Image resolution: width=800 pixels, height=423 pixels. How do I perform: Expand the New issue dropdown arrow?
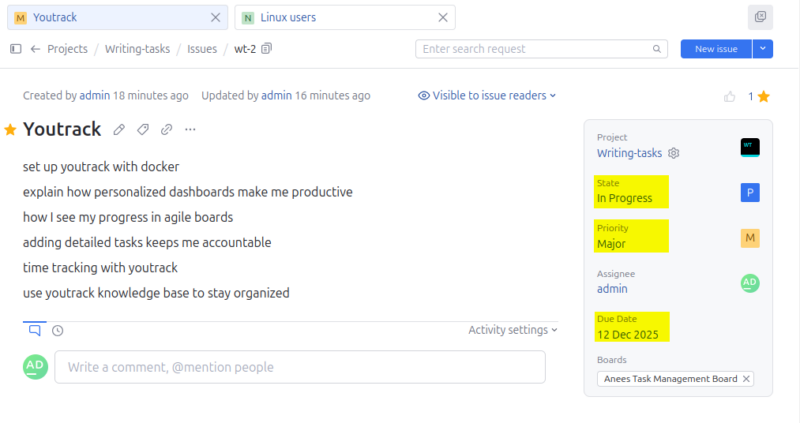click(763, 49)
